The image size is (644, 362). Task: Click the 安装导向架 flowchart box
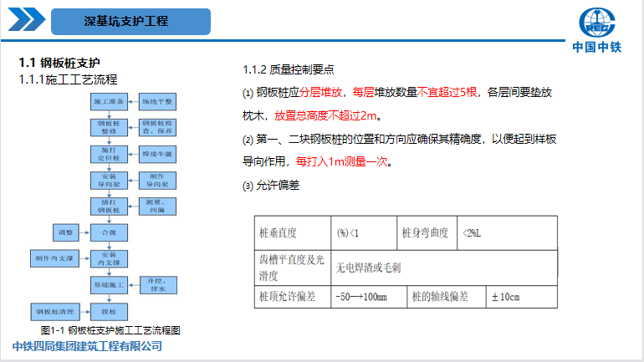(109, 181)
